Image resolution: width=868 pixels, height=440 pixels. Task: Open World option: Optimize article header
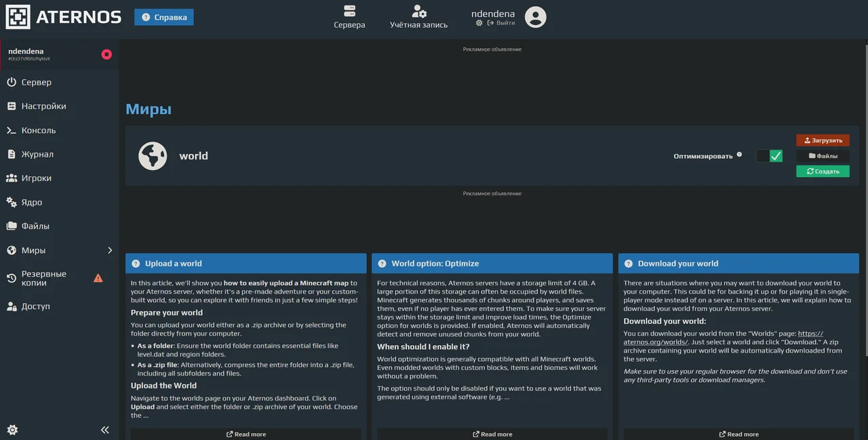tap(492, 264)
